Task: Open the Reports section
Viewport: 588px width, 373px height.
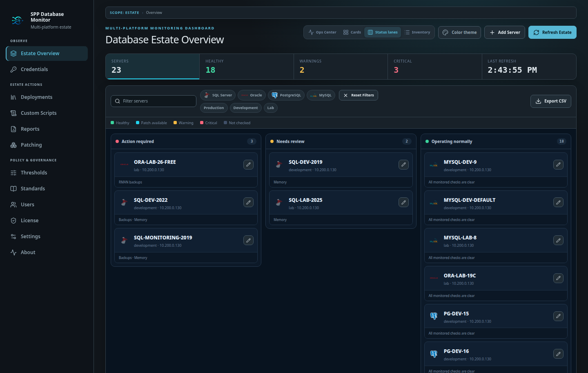Action: 47,129
